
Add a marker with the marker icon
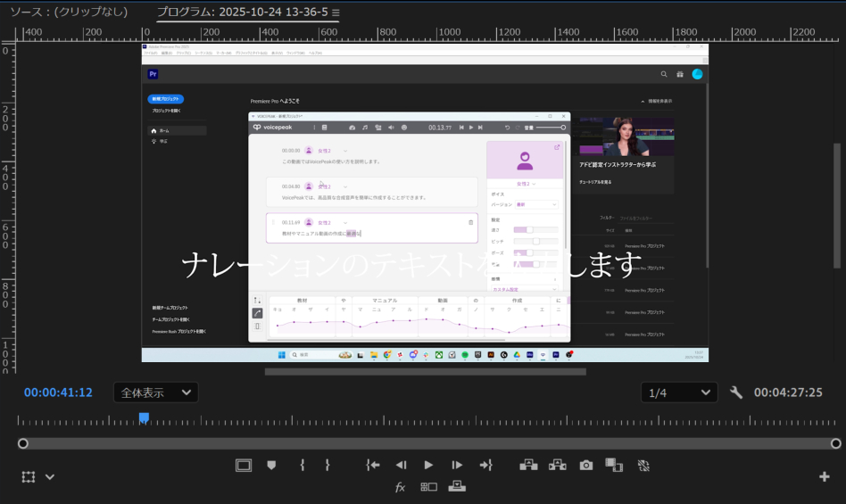coord(271,465)
